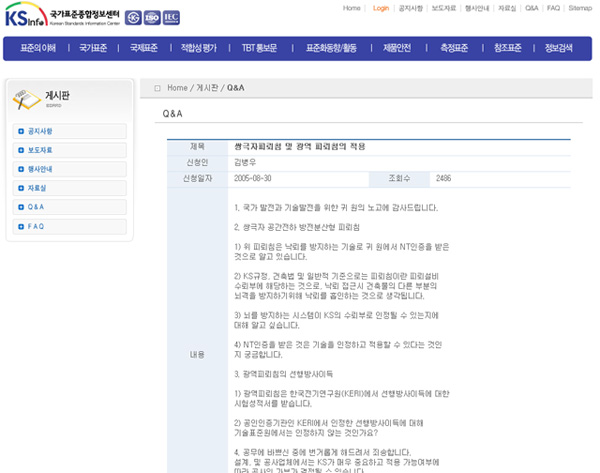Image resolution: width=600 pixels, height=473 pixels.
Task: Open the 국제표준 main menu
Action: (143, 47)
